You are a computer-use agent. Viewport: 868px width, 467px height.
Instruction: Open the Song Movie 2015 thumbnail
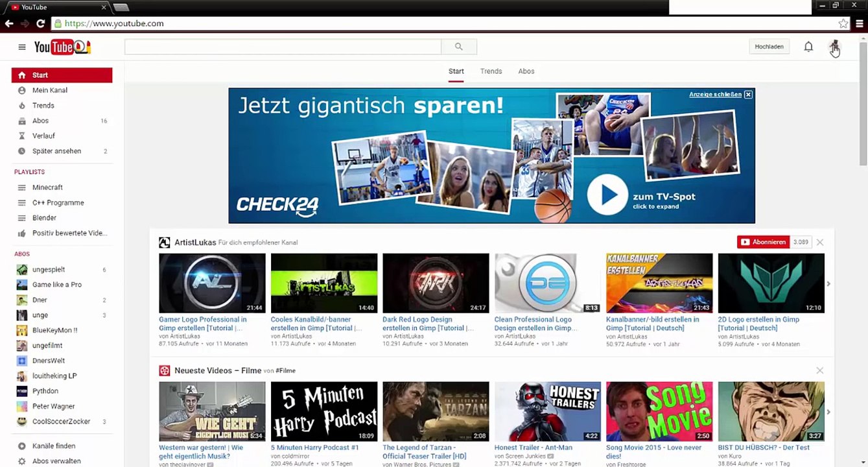tap(659, 411)
